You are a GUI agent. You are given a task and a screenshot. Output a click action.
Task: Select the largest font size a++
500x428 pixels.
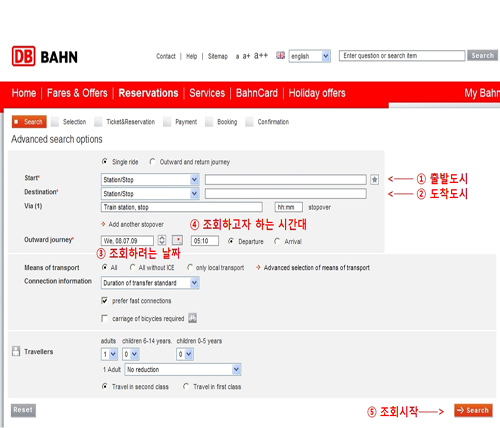[x=261, y=55]
